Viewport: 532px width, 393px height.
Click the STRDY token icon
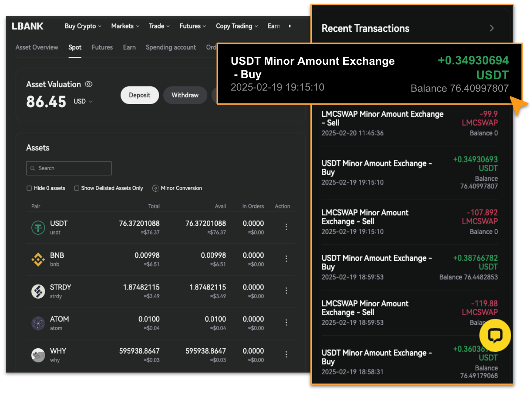tap(38, 291)
